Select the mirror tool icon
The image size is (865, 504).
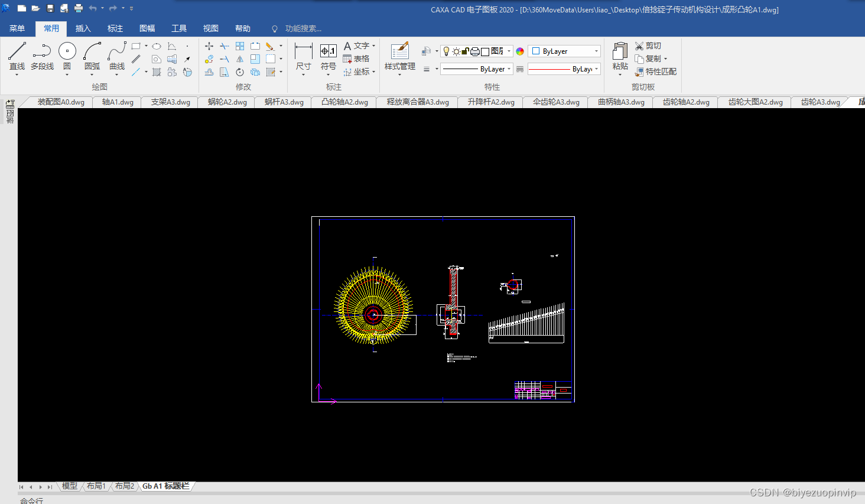(240, 59)
